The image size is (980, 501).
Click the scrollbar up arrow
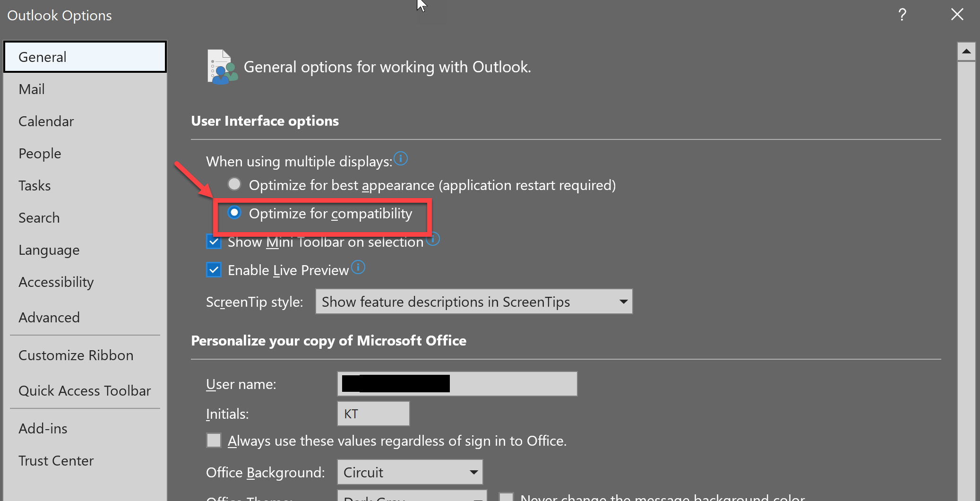(967, 51)
